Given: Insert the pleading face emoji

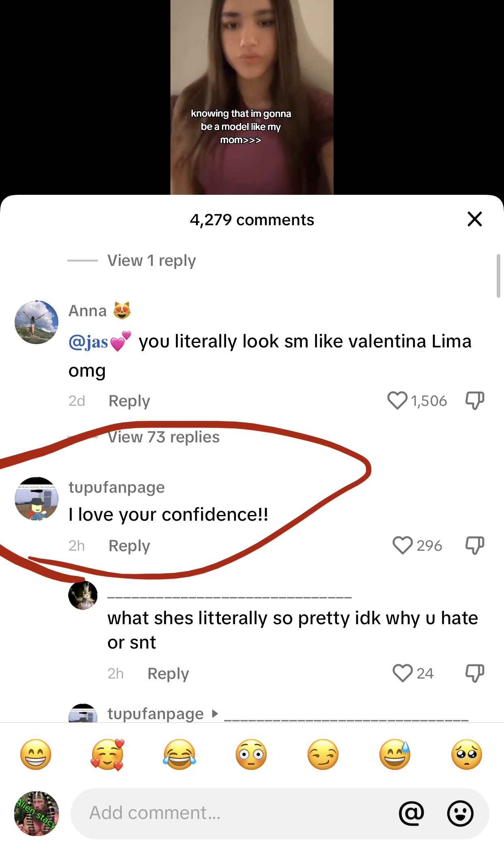Looking at the screenshot, I should [467, 754].
